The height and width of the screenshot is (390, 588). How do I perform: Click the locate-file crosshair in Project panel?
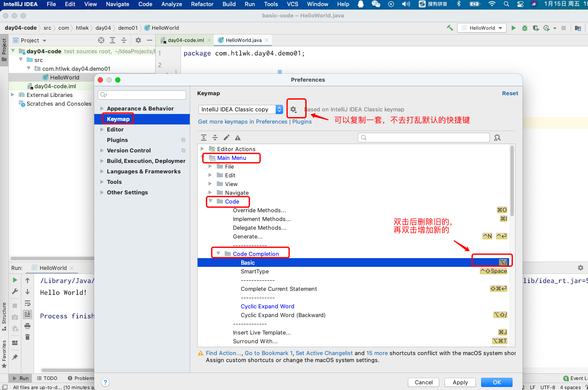coord(101,40)
